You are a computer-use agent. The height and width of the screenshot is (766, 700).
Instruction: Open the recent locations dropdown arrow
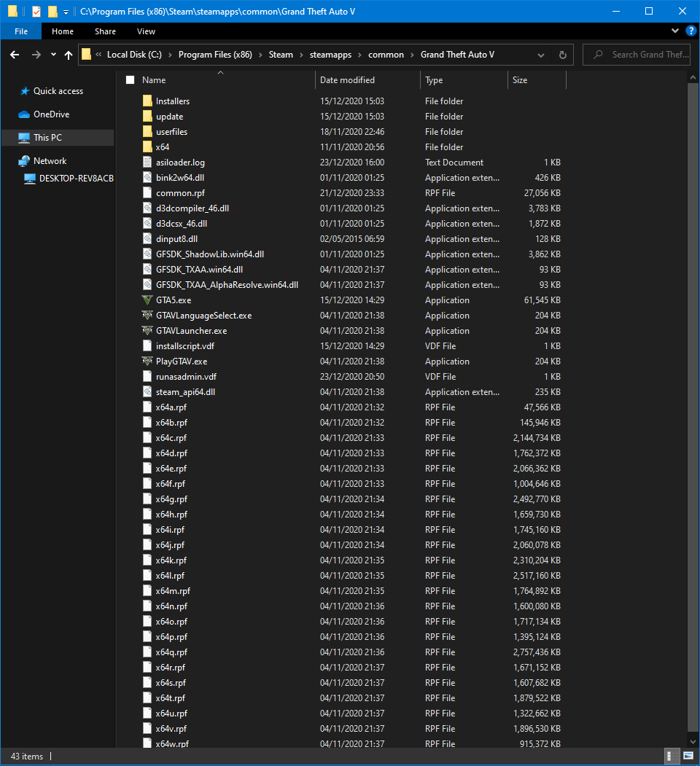(53, 55)
